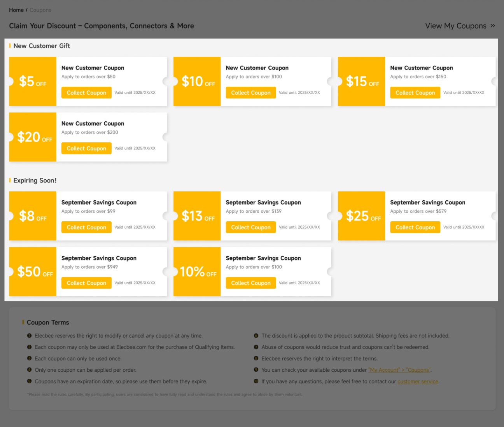Collect the $8 OFF September Savings coupon
This screenshot has width=504, height=427.
pos(86,227)
